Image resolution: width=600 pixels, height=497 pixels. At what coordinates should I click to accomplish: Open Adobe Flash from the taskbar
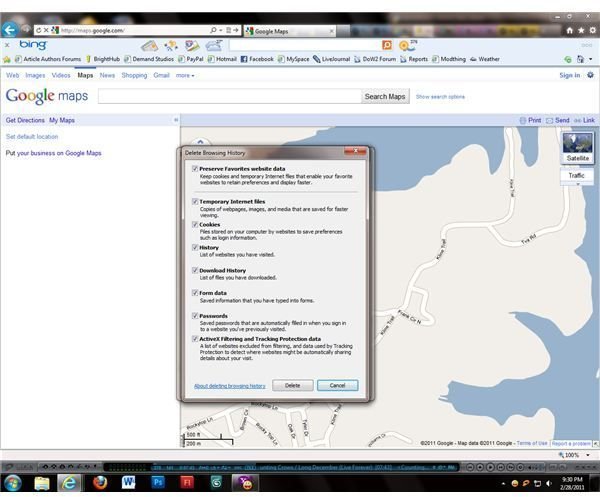(187, 483)
